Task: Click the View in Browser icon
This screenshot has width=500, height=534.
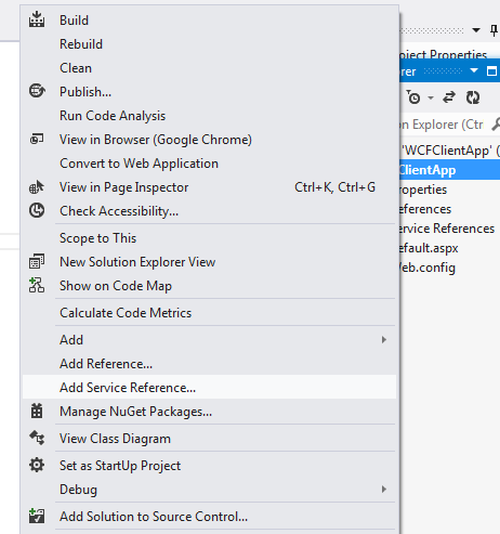Action: pyautogui.click(x=36, y=139)
